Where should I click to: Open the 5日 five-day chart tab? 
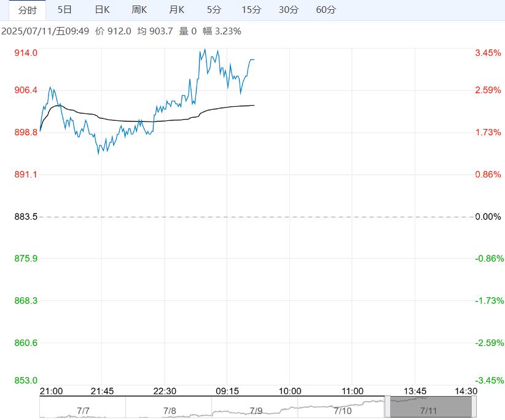tap(64, 10)
